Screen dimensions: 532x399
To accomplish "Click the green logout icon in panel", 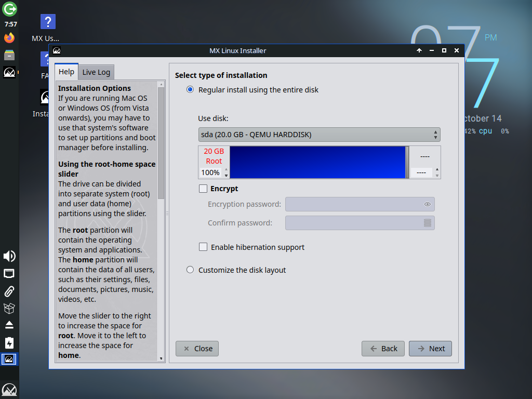I will pyautogui.click(x=9, y=9).
